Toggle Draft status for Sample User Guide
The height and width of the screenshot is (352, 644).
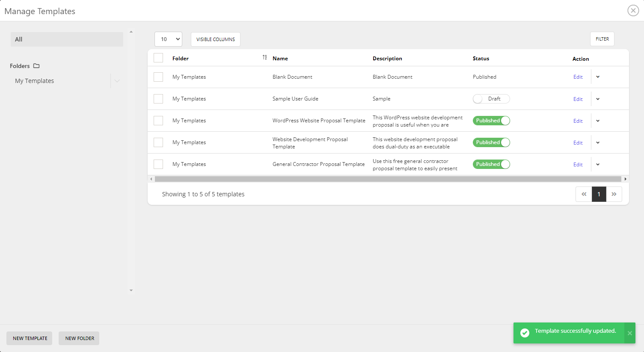pos(491,98)
